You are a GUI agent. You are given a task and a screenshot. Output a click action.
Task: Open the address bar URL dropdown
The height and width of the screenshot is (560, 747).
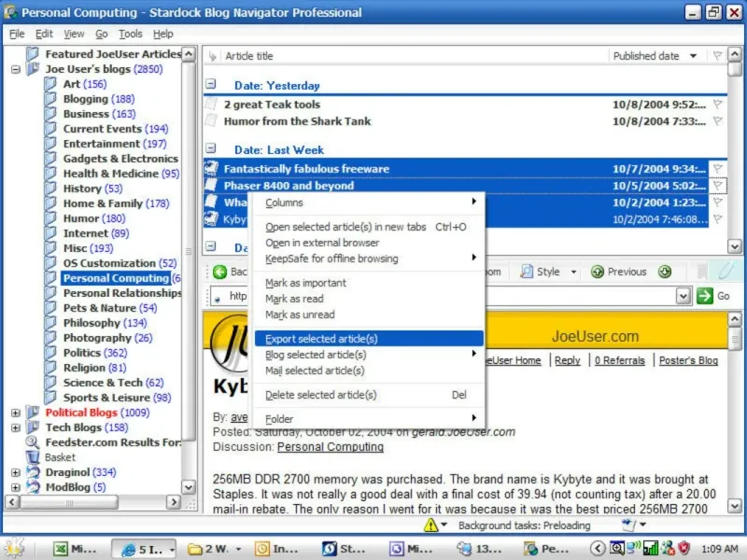tap(684, 296)
